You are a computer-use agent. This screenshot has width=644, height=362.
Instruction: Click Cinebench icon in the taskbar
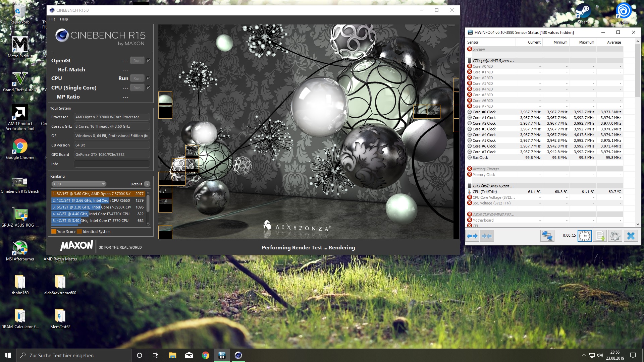click(238, 355)
